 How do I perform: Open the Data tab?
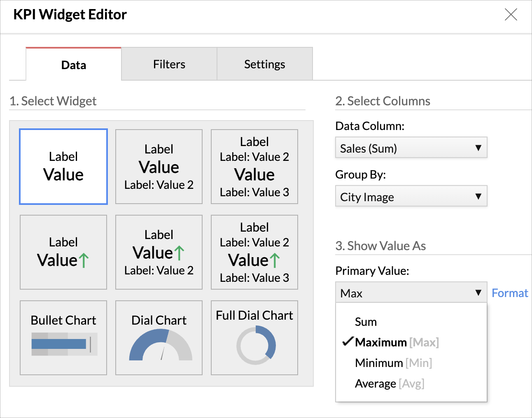tap(74, 64)
